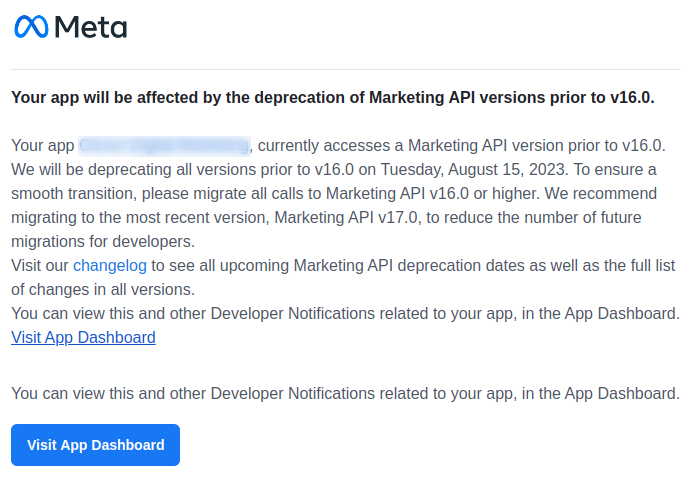Follow the underlined Visit App Dashboard link
This screenshot has width=690, height=484.
pyautogui.click(x=83, y=337)
